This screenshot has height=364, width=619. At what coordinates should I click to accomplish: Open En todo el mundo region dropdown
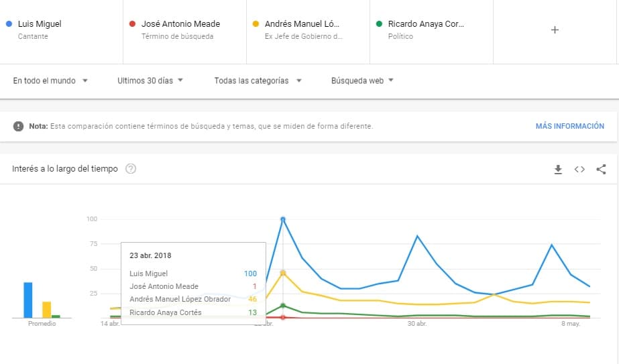click(x=50, y=80)
